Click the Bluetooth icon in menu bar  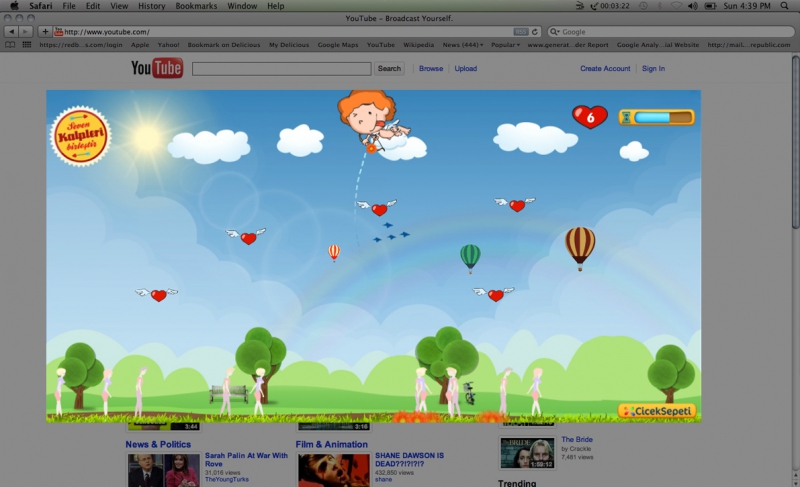660,6
